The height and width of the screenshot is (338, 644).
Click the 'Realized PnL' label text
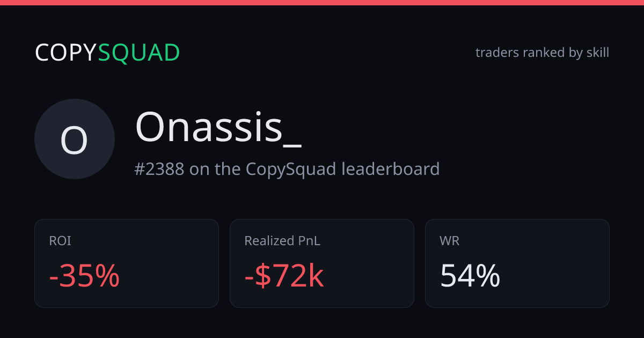pyautogui.click(x=282, y=241)
